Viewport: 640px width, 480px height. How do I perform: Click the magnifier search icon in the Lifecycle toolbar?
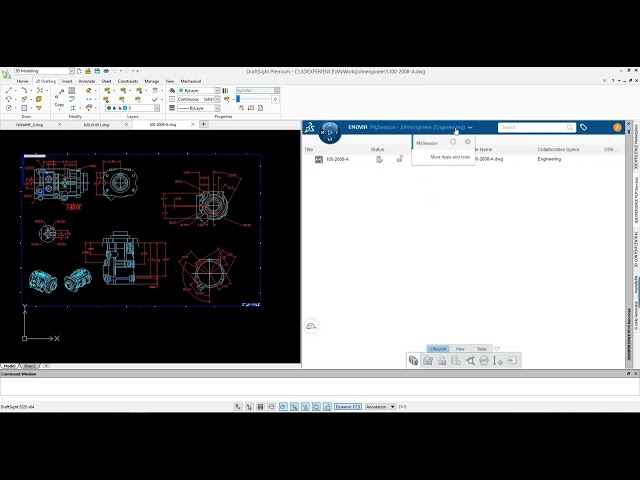470,360
